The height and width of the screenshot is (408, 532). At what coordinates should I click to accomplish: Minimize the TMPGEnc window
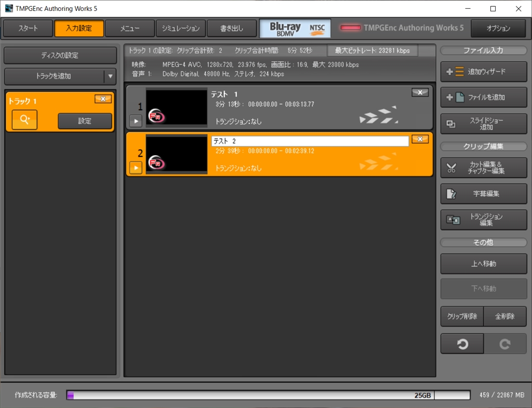click(468, 8)
